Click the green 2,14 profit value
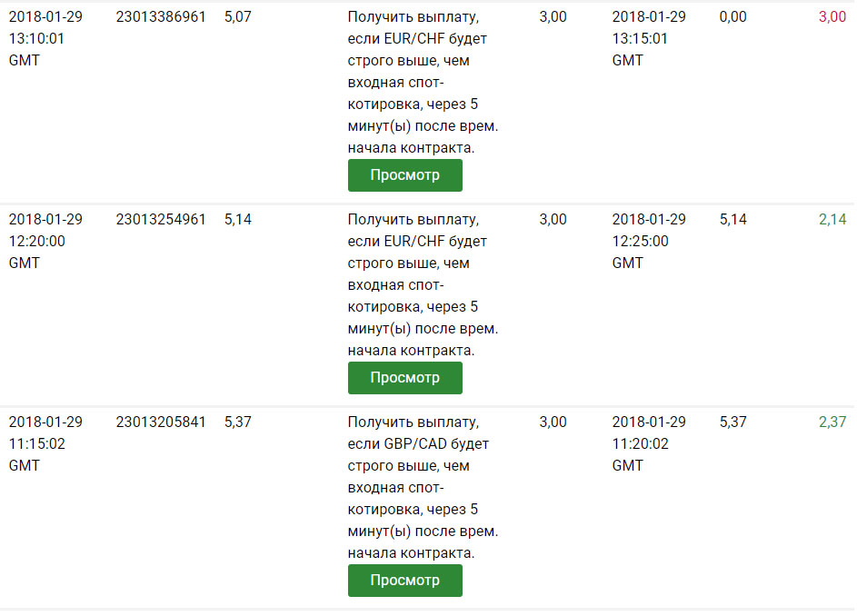 832,220
